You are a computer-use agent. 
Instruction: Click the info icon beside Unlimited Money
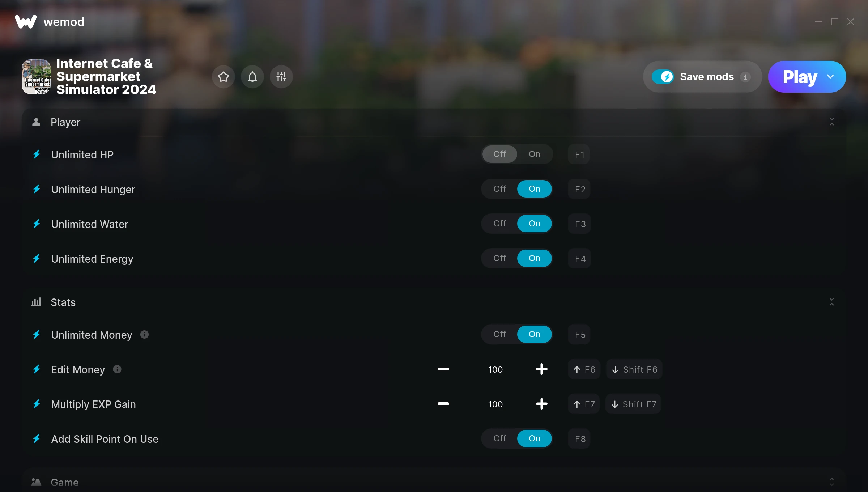pyautogui.click(x=144, y=335)
